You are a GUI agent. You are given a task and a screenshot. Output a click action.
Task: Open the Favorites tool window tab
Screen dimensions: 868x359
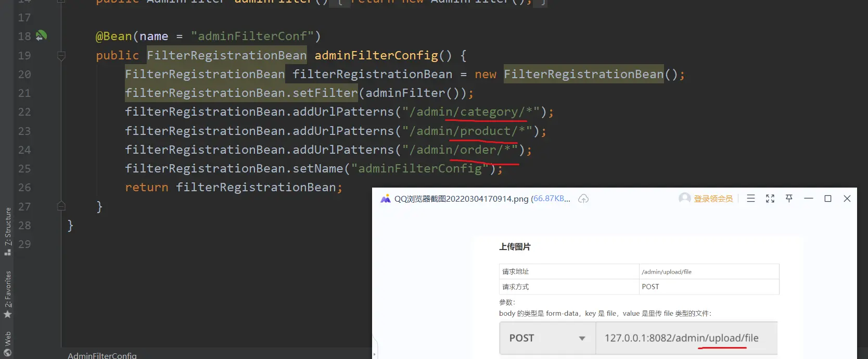[x=8, y=294]
